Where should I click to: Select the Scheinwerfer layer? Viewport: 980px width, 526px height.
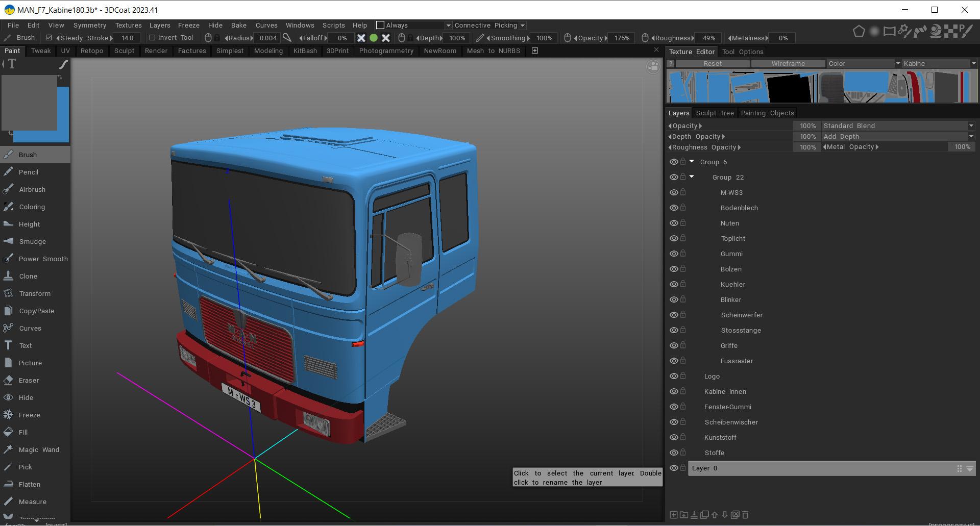741,315
